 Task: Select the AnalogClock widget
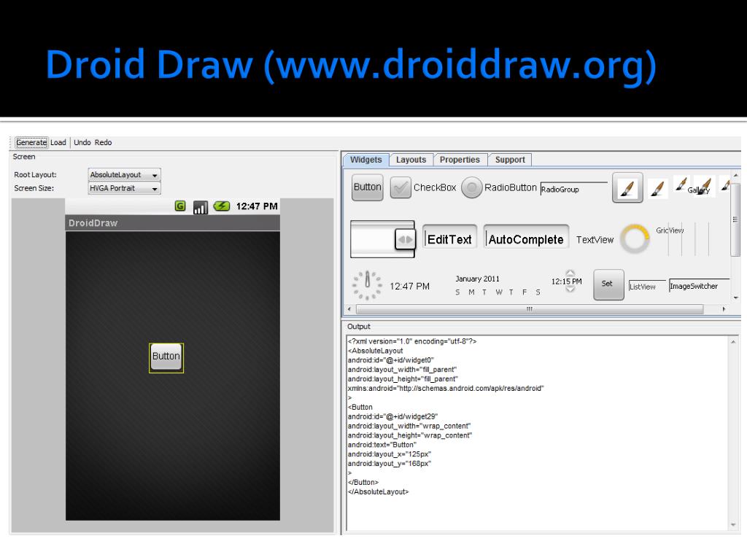click(x=367, y=285)
